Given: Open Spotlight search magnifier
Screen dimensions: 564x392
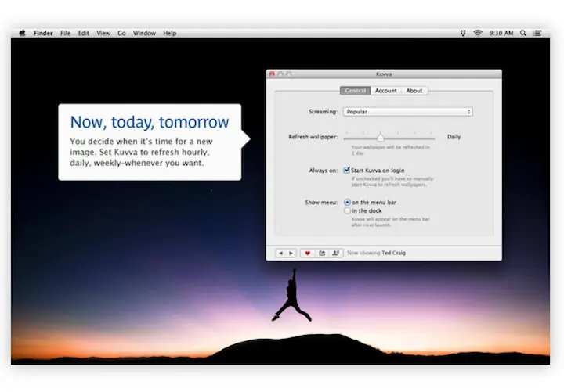Looking at the screenshot, I should pos(523,33).
